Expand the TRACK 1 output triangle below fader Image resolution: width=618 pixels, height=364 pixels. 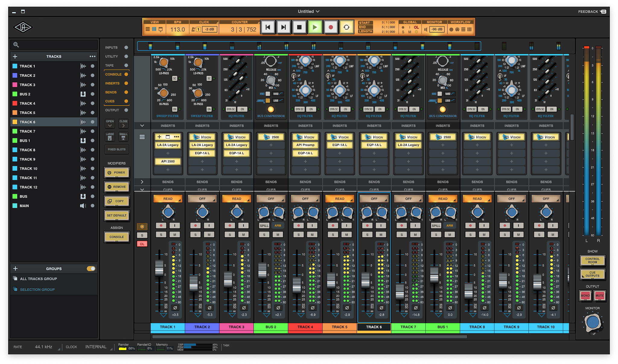point(163,315)
